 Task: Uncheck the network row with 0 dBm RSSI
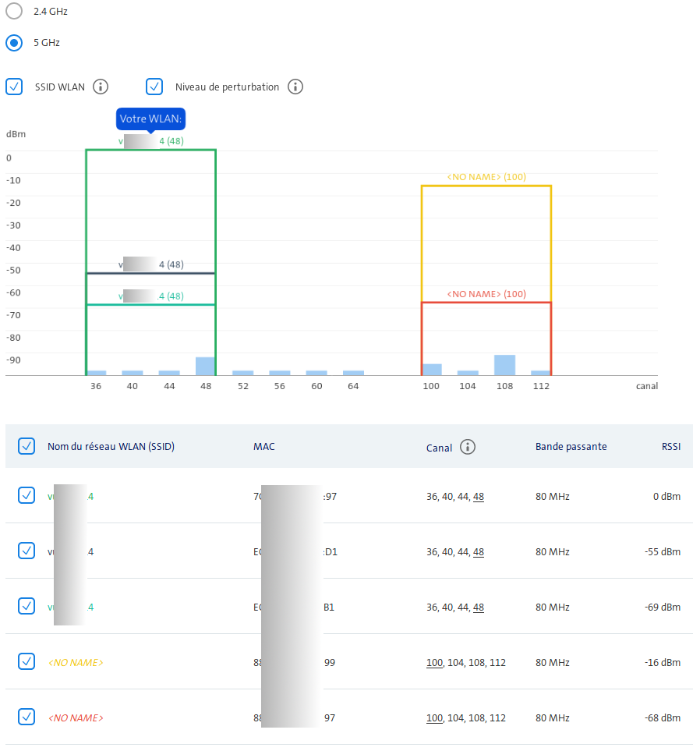coord(27,495)
